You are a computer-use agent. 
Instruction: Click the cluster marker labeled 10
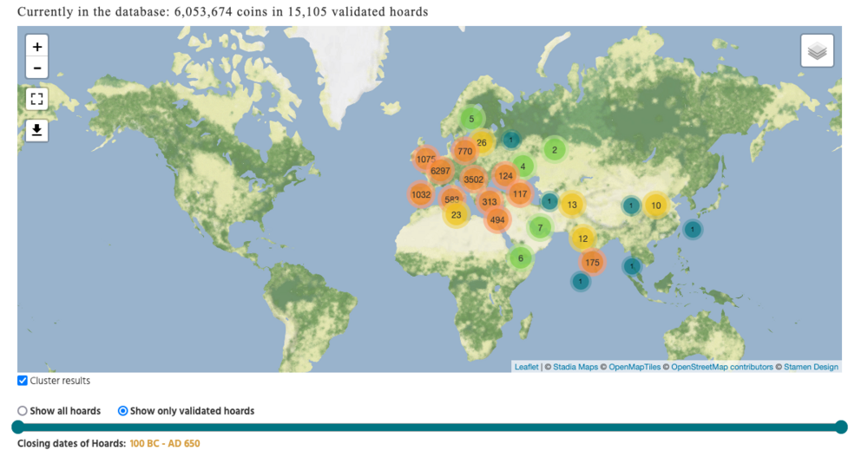pos(655,206)
